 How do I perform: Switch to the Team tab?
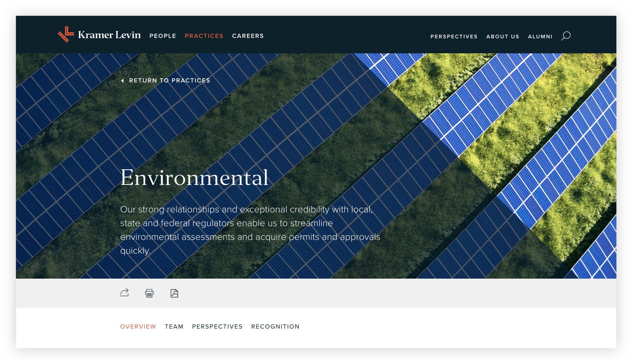pyautogui.click(x=174, y=326)
